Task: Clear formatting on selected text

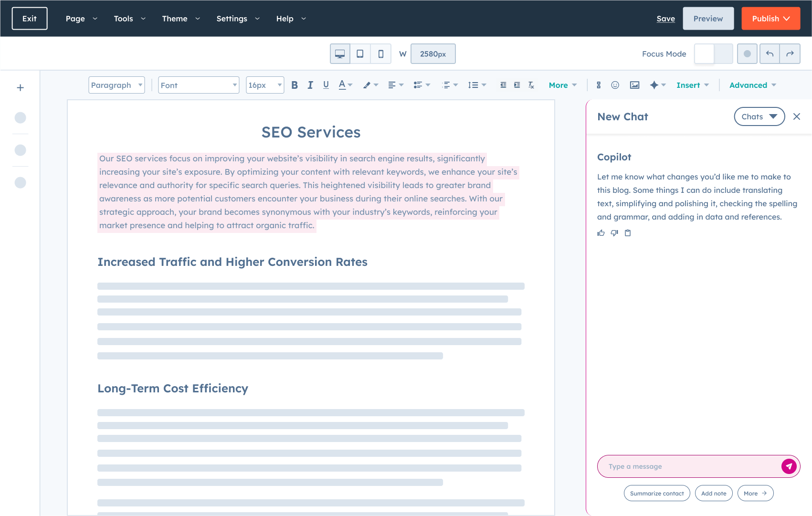Action: click(x=531, y=84)
